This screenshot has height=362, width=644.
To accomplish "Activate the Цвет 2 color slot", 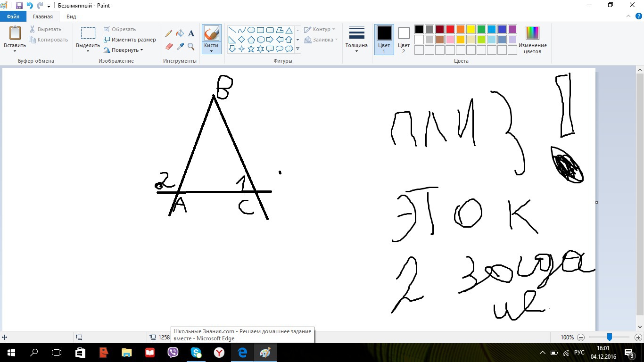I will tap(404, 40).
